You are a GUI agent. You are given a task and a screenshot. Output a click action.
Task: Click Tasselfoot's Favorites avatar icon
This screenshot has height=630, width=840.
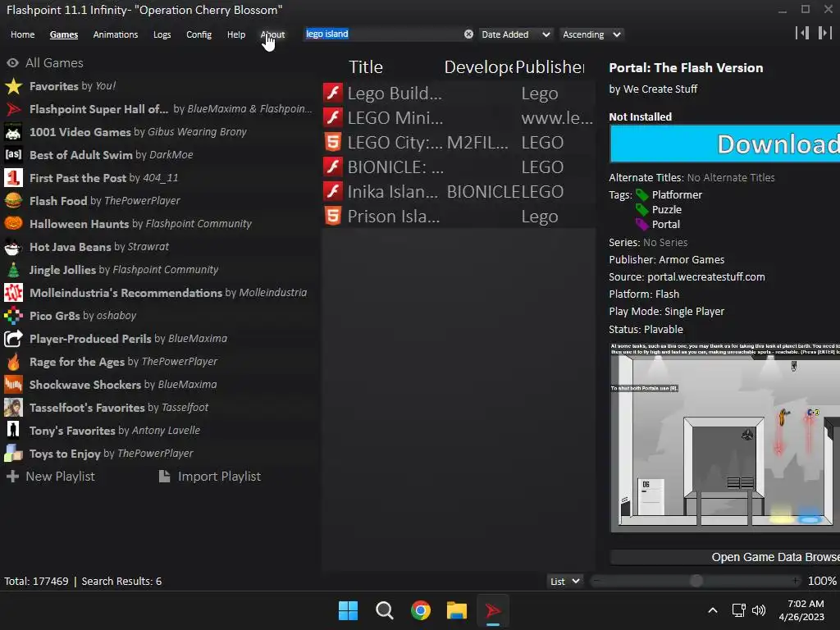tap(13, 408)
